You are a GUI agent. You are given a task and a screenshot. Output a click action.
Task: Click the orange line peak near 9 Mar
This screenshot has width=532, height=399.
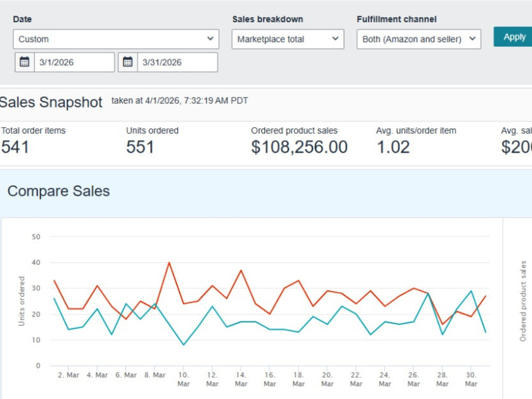pyautogui.click(x=169, y=263)
